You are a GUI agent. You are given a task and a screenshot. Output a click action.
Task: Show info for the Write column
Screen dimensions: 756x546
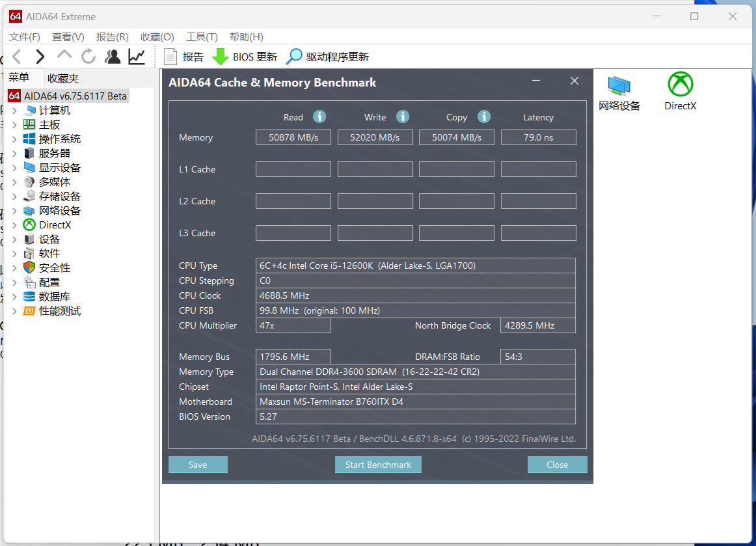point(403,116)
